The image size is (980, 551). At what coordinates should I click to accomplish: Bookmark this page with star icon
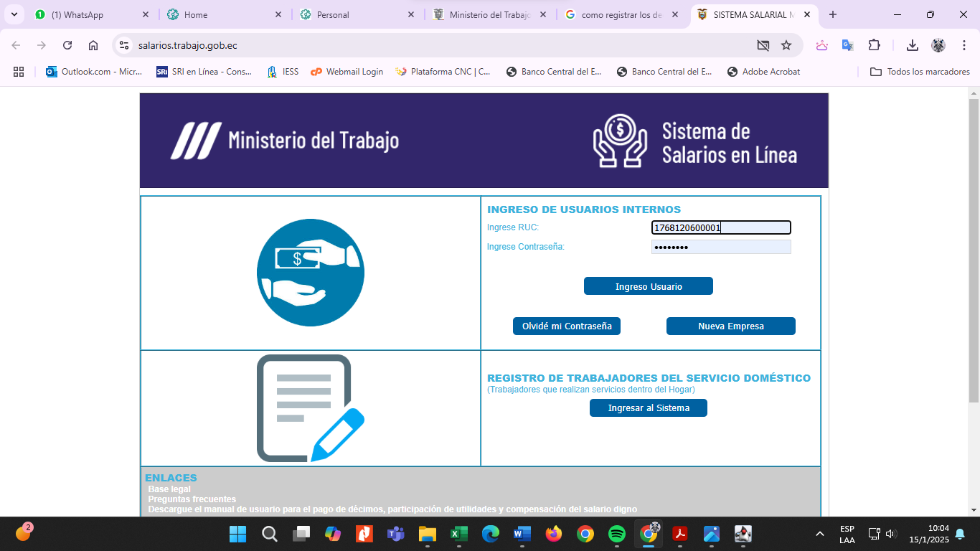(786, 45)
